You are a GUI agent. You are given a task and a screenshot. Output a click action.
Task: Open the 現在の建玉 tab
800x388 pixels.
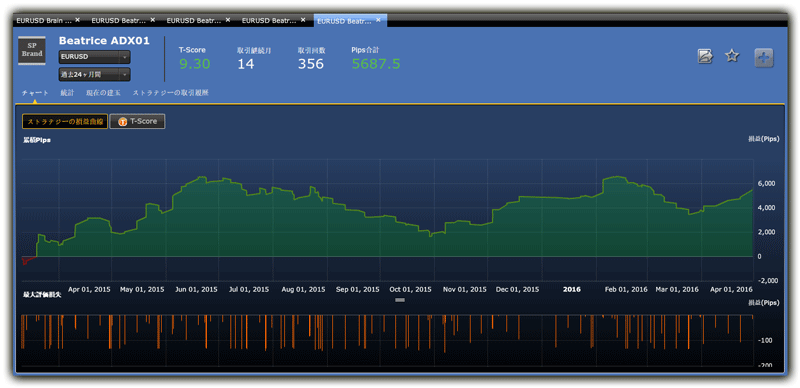pyautogui.click(x=104, y=93)
